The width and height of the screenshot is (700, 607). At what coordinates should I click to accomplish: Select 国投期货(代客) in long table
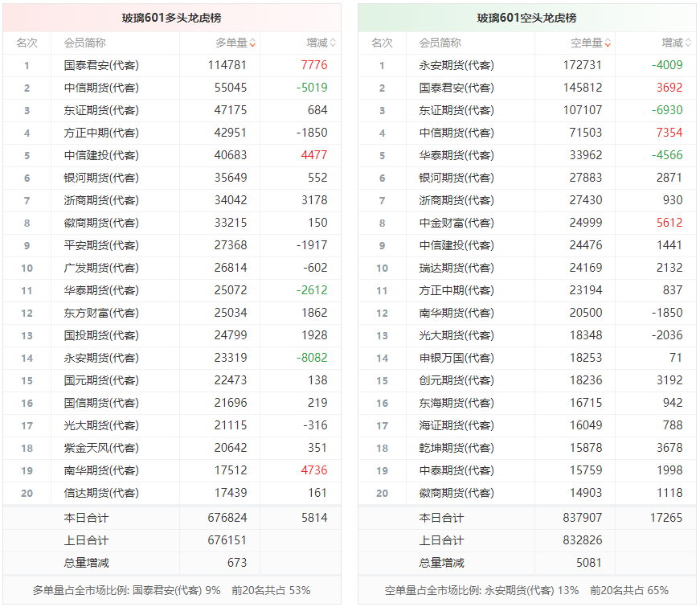[101, 335]
